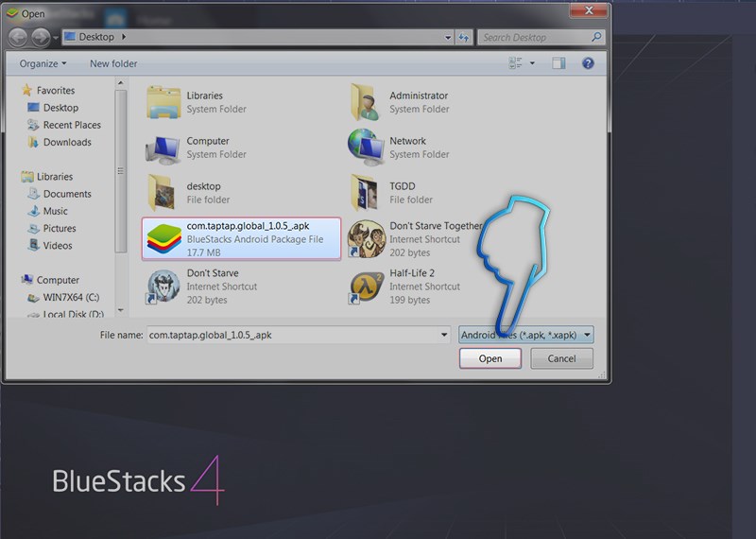Click the Forward navigation arrow

coord(41,37)
